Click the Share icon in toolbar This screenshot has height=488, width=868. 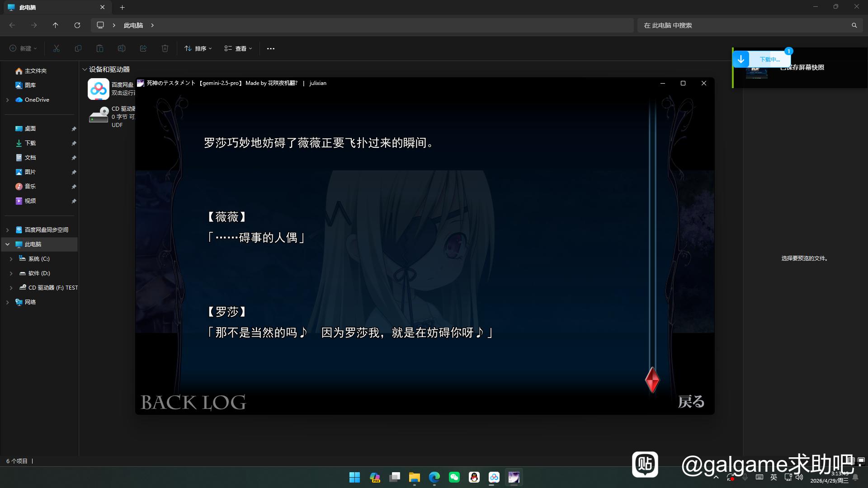pyautogui.click(x=143, y=48)
